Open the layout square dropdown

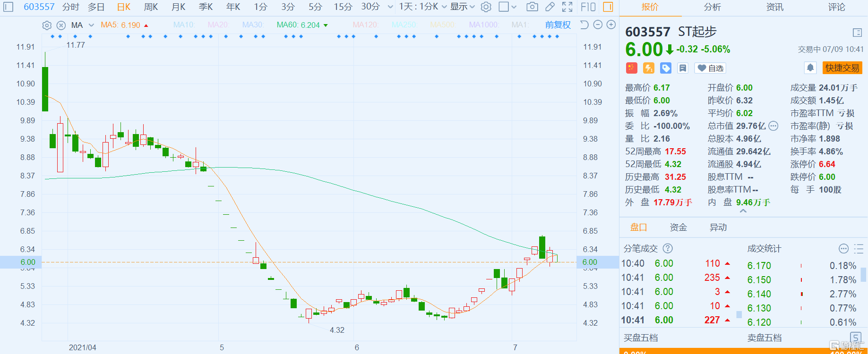[508, 7]
